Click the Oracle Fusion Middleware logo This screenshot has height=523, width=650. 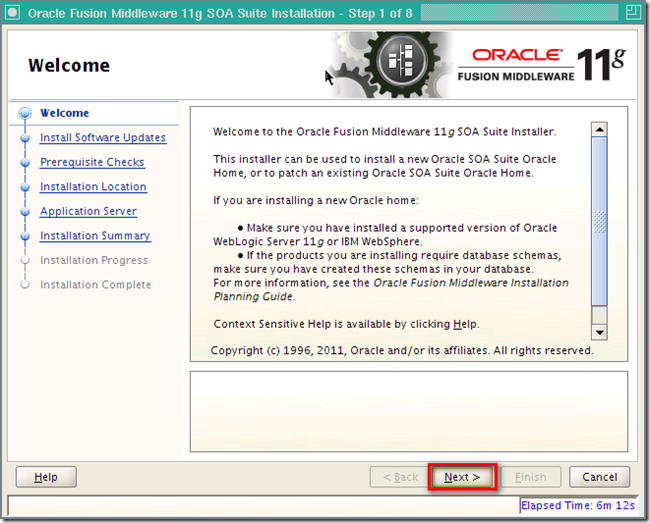point(541,65)
